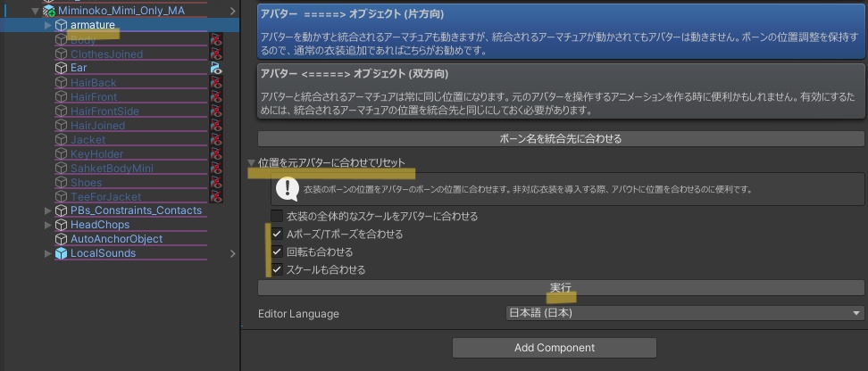
Task: Open prefab chevron beside Miminoko_Mimi_Only_MA
Action: coord(232,11)
